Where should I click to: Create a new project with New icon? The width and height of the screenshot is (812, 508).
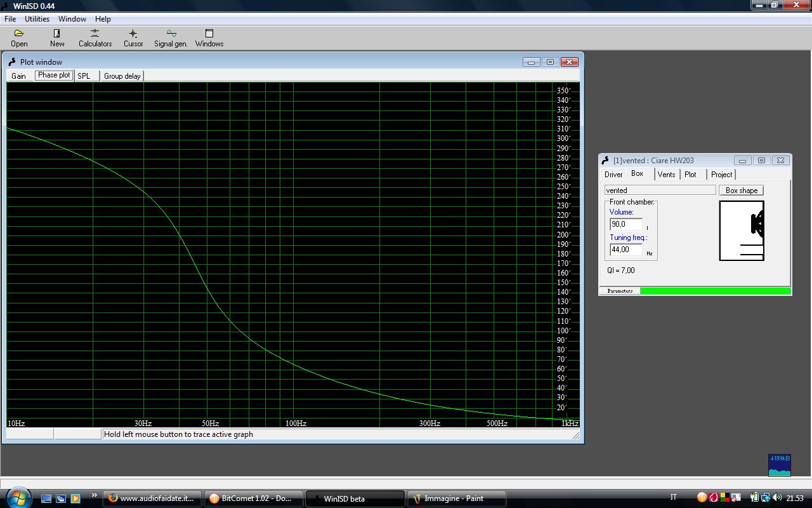point(57,37)
